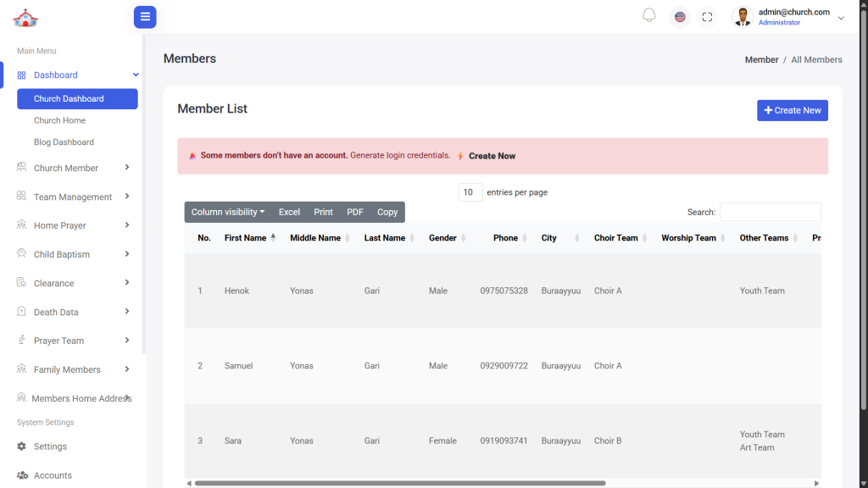Screen dimensions: 868x488
Task: Open Column visibility dropdown
Action: tap(227, 212)
